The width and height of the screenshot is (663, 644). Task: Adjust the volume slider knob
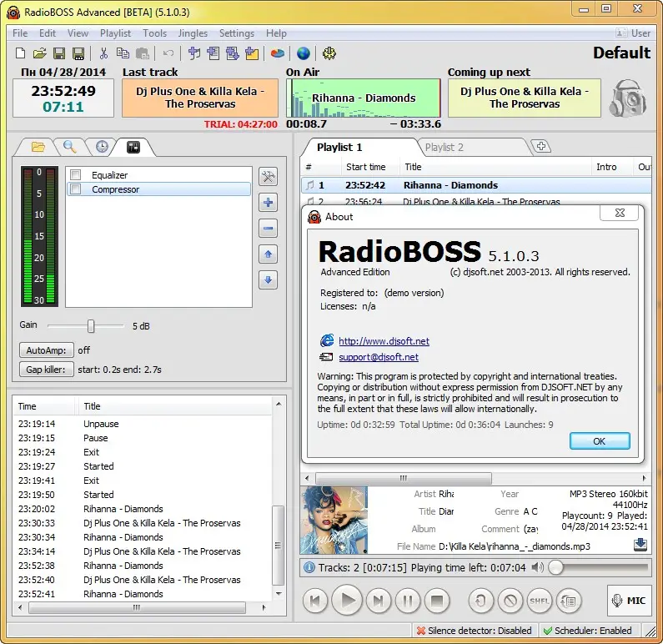coord(556,567)
